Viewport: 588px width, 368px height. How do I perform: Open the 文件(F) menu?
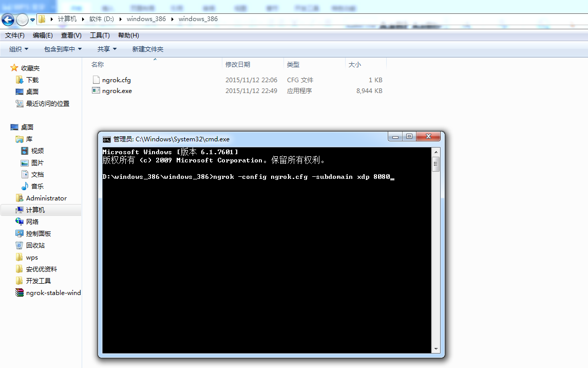(x=14, y=35)
